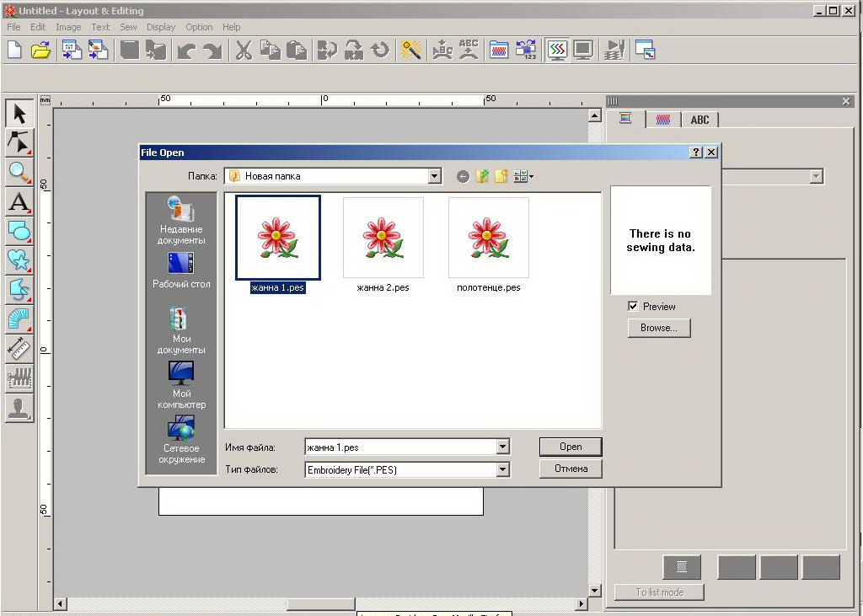Switch to the ABC tab in right panel

[x=700, y=120]
